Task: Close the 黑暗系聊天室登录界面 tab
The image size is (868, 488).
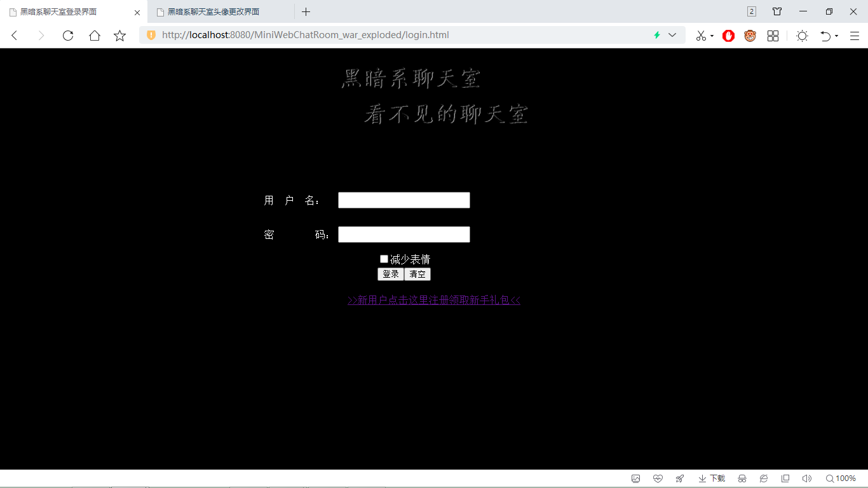Action: pyautogui.click(x=137, y=12)
